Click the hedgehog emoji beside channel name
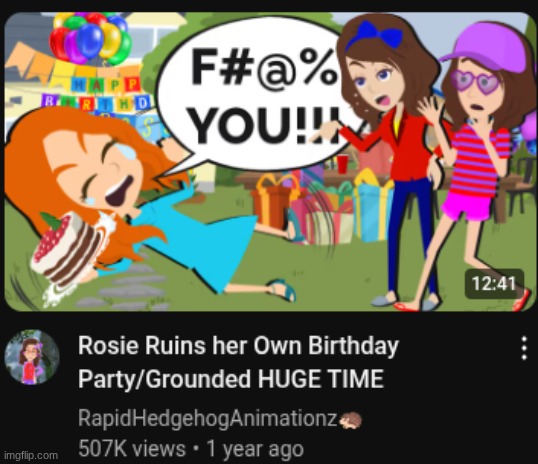Screen dimensions: 538x464 pyautogui.click(x=350, y=420)
